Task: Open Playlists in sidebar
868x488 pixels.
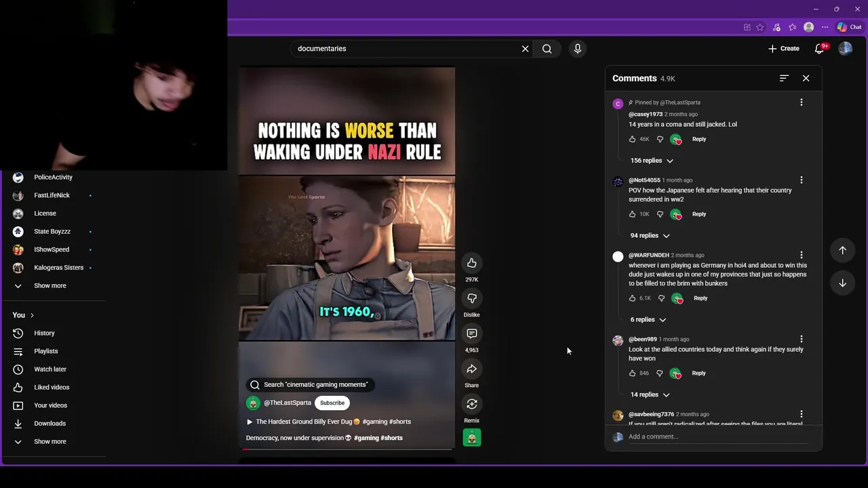Action: (x=46, y=351)
